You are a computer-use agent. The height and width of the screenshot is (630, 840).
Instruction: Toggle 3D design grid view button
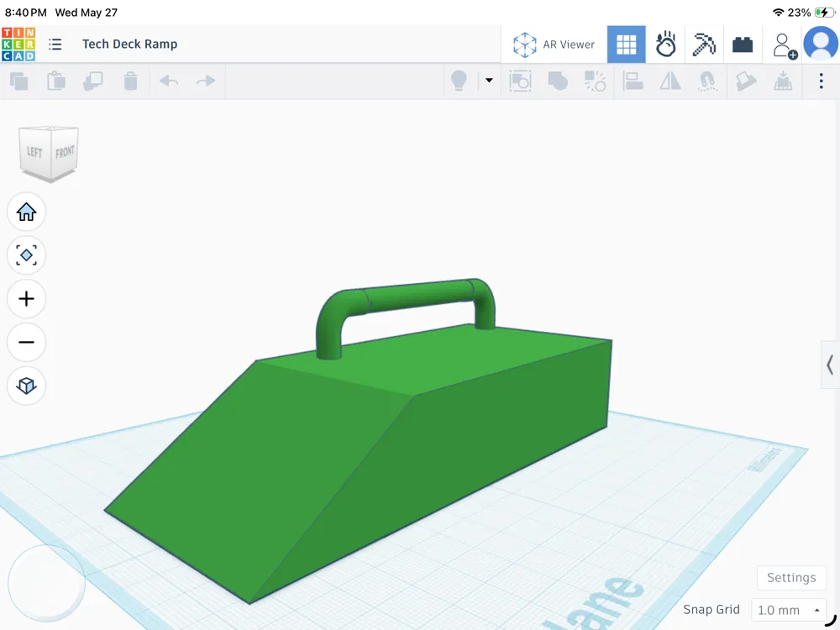(x=627, y=45)
